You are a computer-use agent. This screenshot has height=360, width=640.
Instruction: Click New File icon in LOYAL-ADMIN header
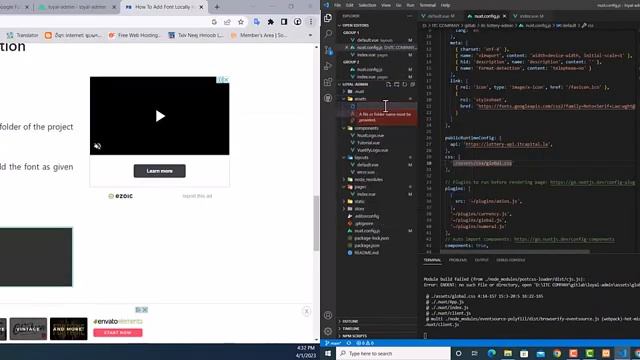(388, 84)
